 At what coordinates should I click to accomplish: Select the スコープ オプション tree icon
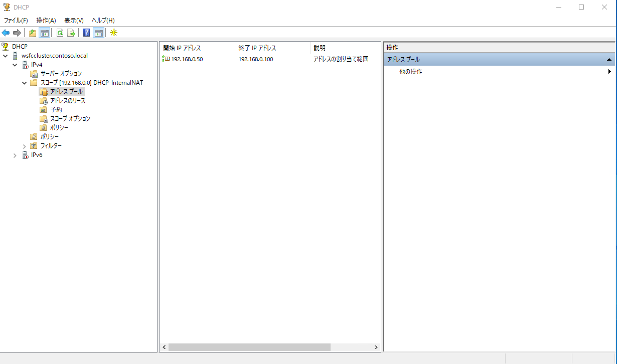pos(44,119)
